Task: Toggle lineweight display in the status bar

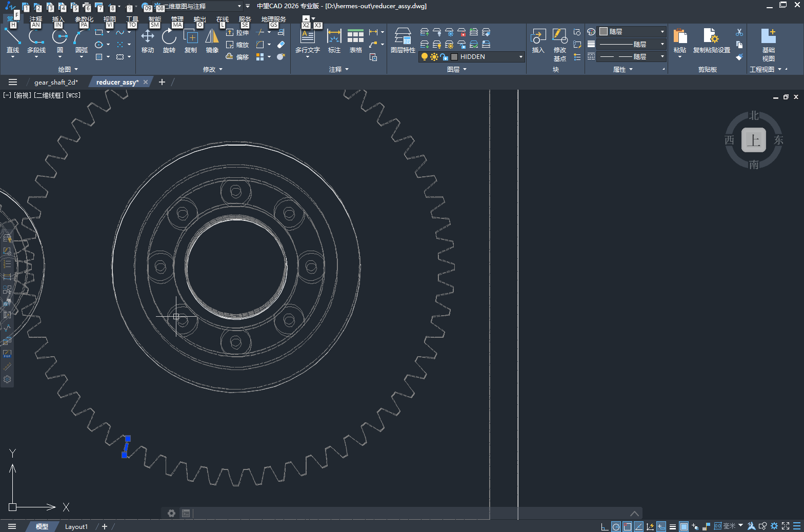Action: coord(673,526)
